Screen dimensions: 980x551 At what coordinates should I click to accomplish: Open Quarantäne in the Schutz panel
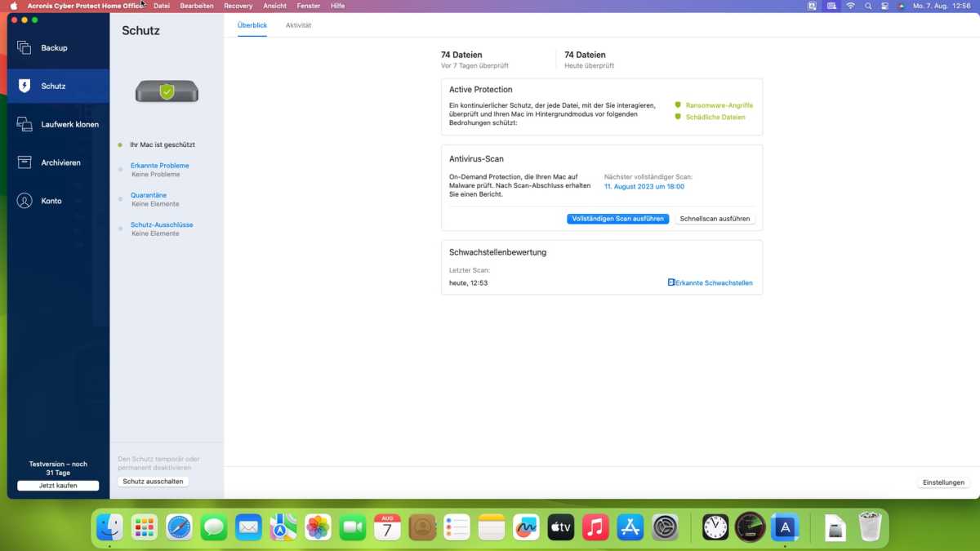click(149, 195)
